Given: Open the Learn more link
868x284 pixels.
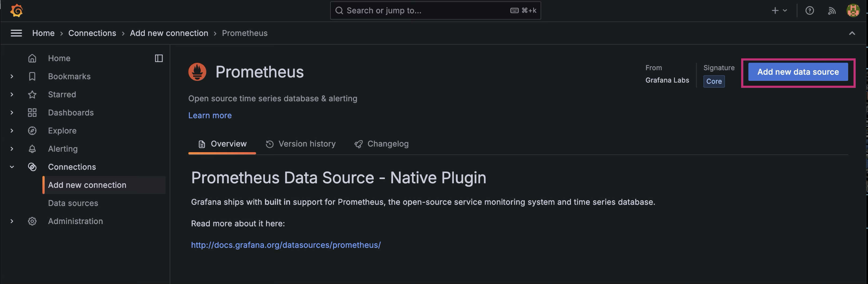Looking at the screenshot, I should click(210, 115).
